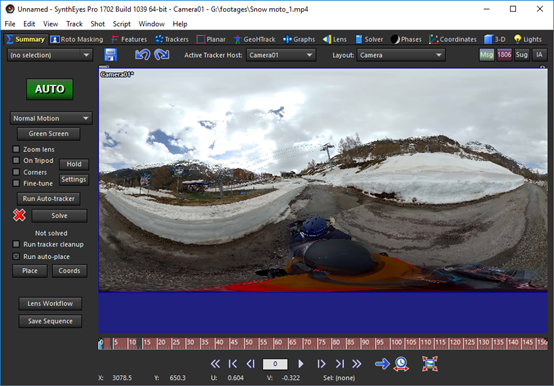Toggle the Fine-tune checkbox
This screenshot has width=554, height=386.
point(16,183)
